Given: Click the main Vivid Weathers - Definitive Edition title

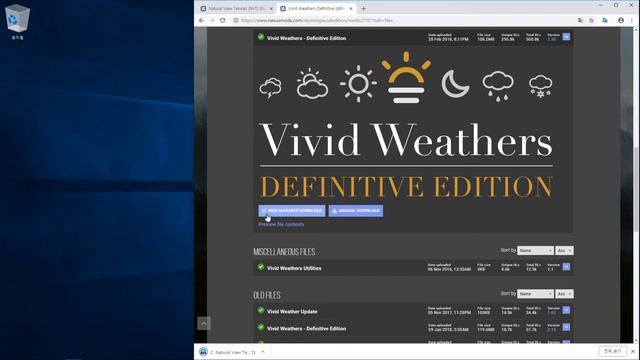Looking at the screenshot, I should click(x=306, y=38).
